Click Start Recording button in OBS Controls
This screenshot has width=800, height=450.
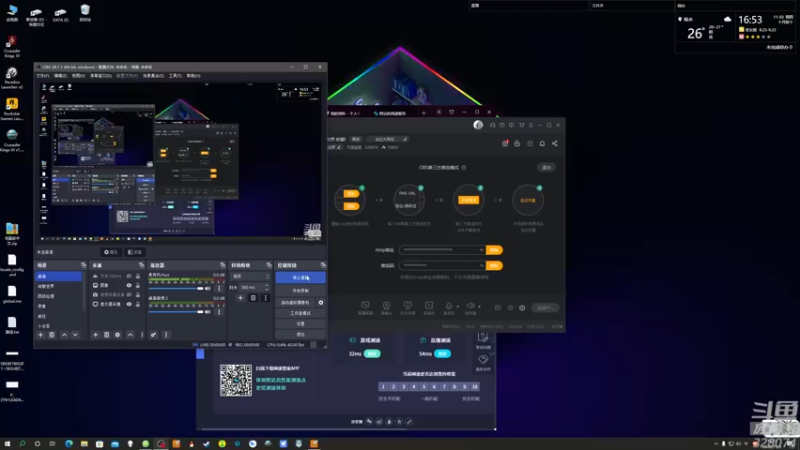point(301,291)
